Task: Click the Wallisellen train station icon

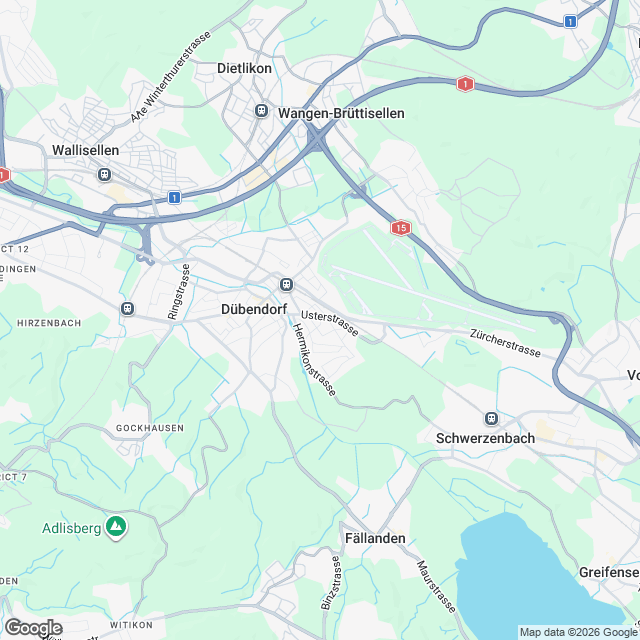Action: [x=104, y=175]
